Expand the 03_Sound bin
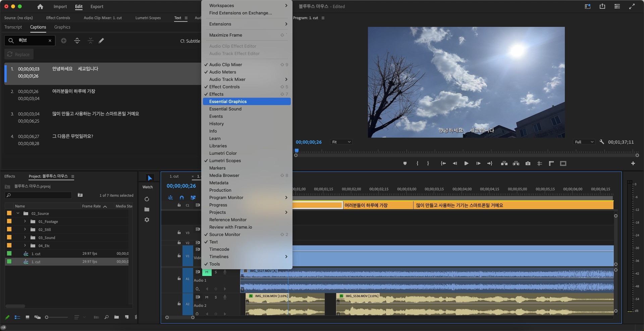644x331 pixels. tap(25, 237)
